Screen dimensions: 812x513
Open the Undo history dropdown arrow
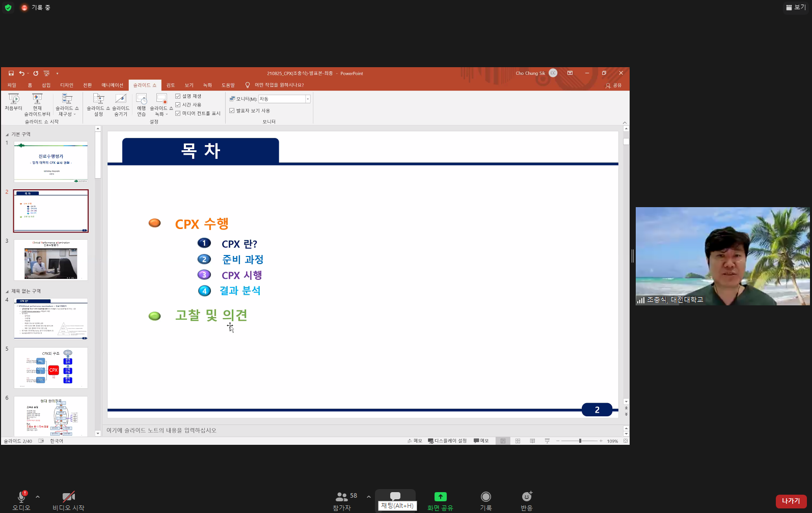coord(29,73)
